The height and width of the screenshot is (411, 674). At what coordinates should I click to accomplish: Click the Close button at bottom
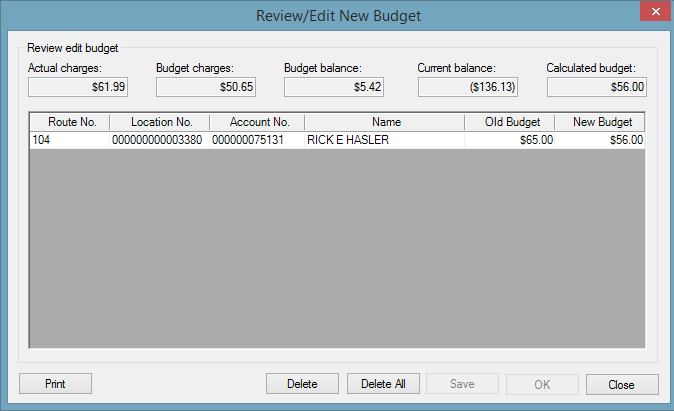click(622, 384)
